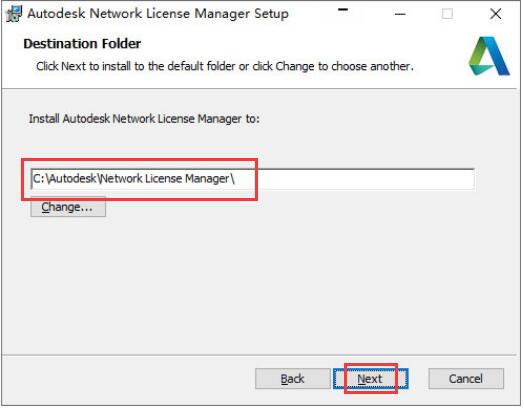Proceed with the Next button
Screen dimensions: 524x410
point(372,381)
